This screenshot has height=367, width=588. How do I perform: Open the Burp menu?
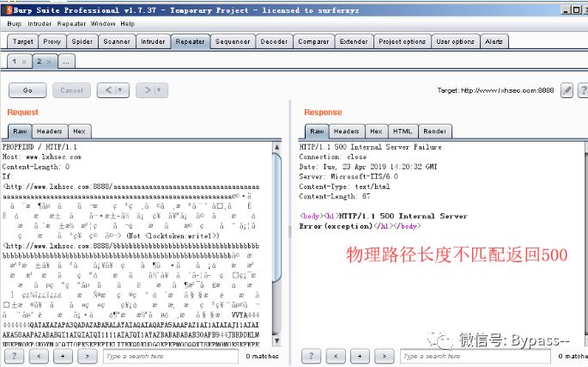coord(15,24)
